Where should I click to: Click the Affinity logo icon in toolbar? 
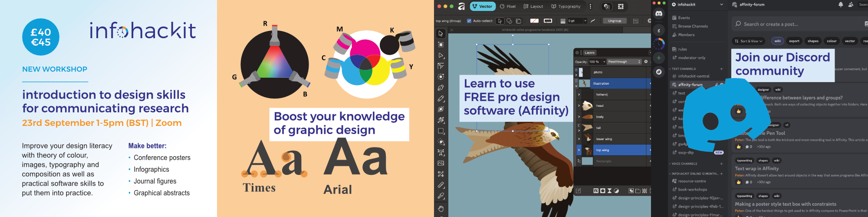(461, 6)
